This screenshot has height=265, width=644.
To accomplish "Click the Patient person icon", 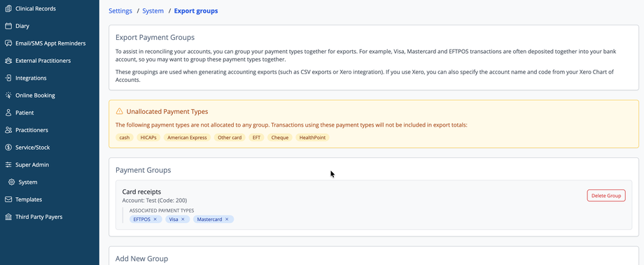I will [8, 113].
